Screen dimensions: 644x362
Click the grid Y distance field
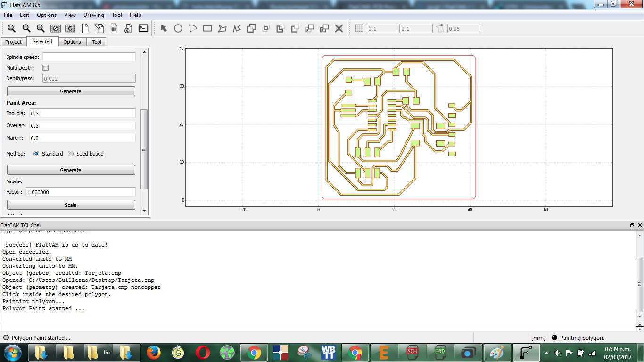(416, 29)
